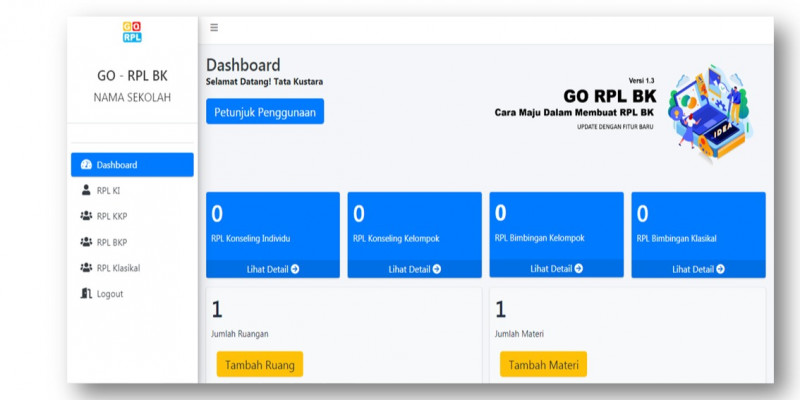Open Lihat Detail for RPL Konseling Kelompok
800x400 pixels.
coord(415,269)
